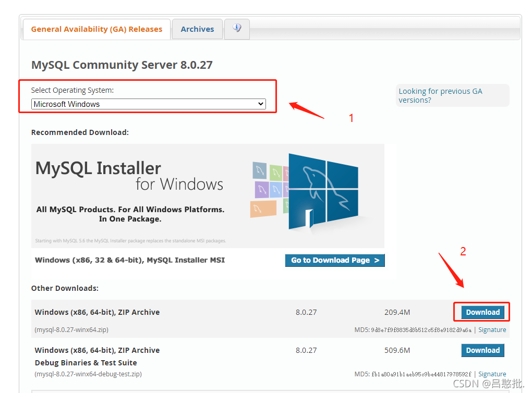Screen dimensions: 532x393
Task: Download the 209.4M ZIP Archive
Action: [482, 312]
